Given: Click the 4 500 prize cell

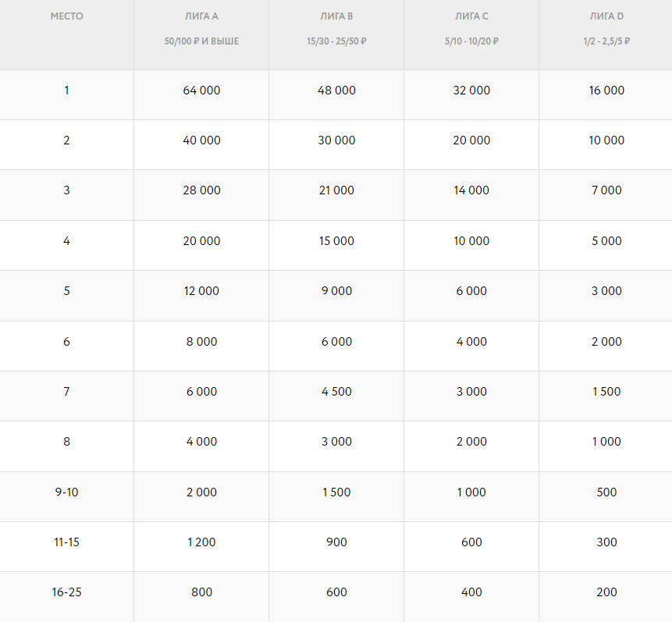Looking at the screenshot, I should pyautogui.click(x=336, y=392).
